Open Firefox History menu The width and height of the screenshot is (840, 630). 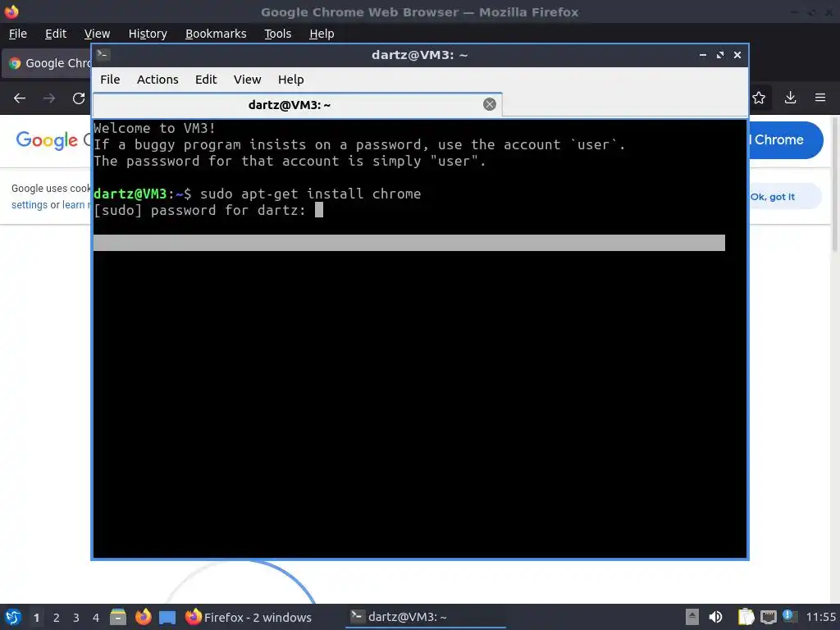point(148,34)
